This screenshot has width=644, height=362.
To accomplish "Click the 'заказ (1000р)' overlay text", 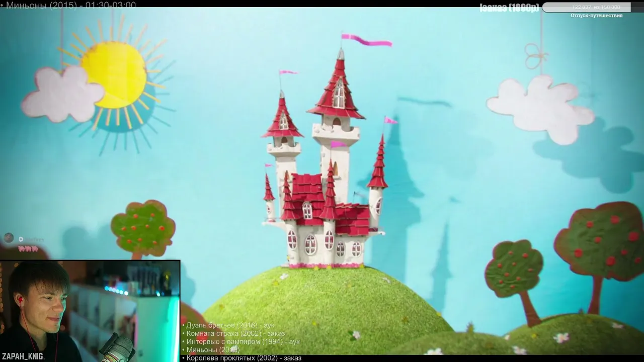I will pyautogui.click(x=509, y=8).
